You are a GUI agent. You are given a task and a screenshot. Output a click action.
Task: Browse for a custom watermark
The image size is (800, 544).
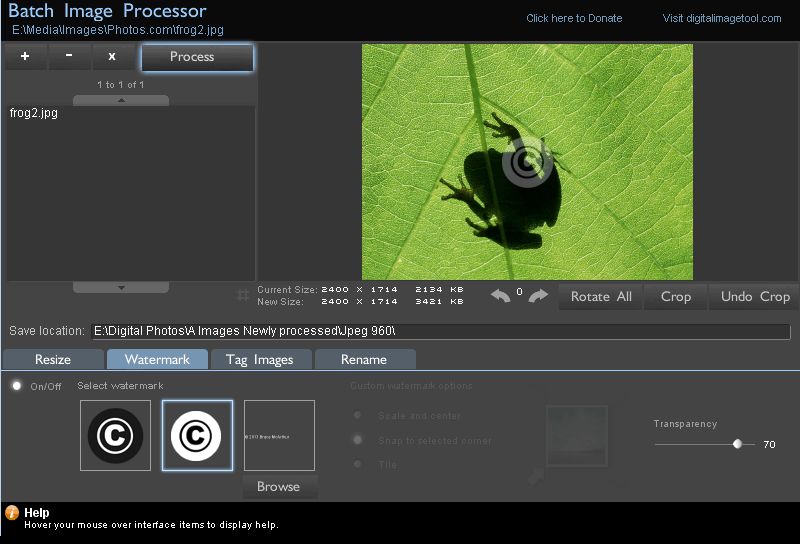pos(279,486)
